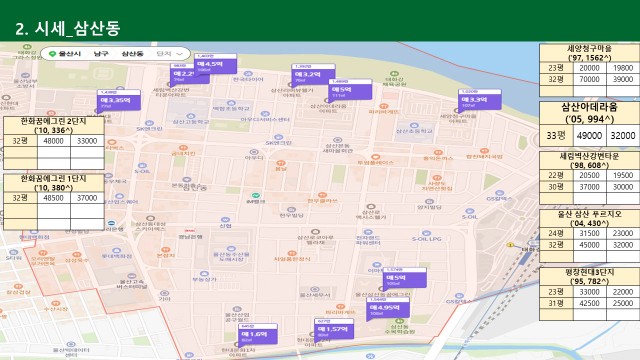
Task: Choose 삼산동 in the location breadcrumb
Action: [x=133, y=54]
